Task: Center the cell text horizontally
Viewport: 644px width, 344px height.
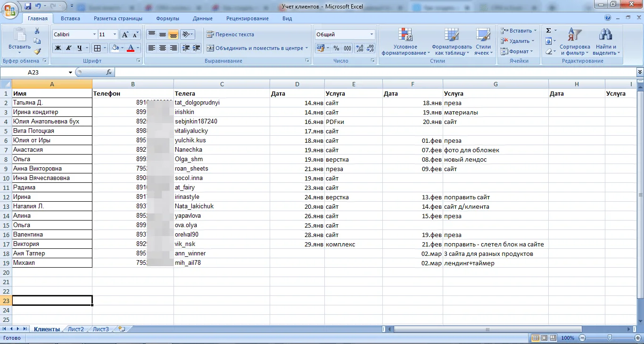Action: click(162, 48)
